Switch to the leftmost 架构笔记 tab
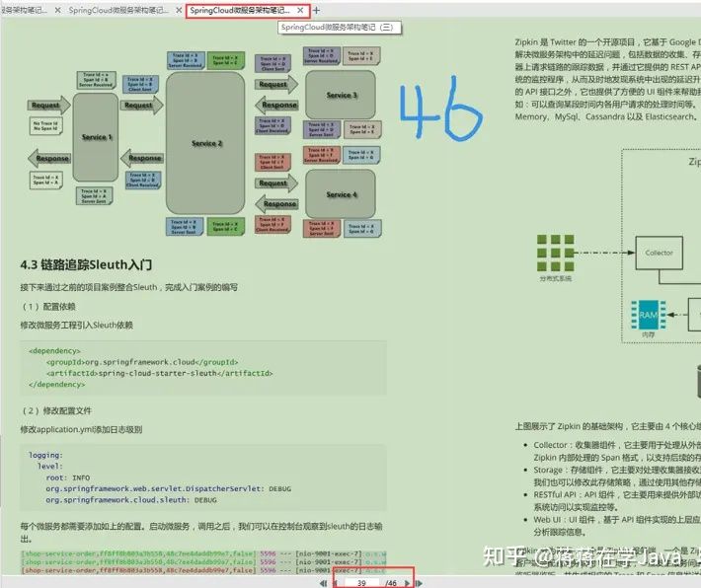This screenshot has height=588, width=701. tap(24, 10)
